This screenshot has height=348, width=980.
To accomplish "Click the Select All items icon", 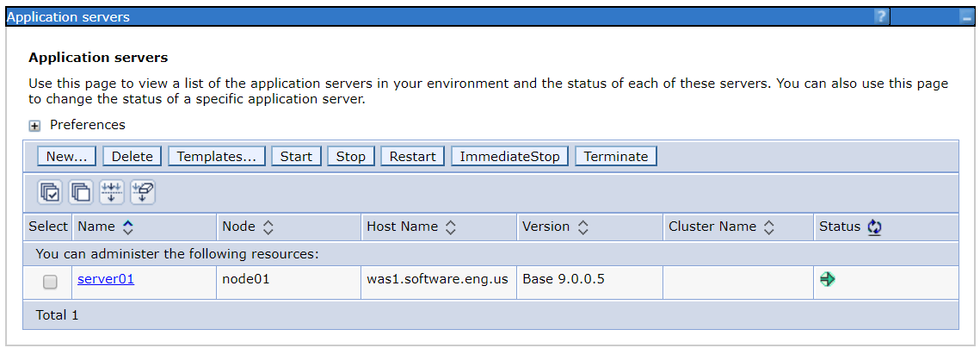I will click(50, 192).
